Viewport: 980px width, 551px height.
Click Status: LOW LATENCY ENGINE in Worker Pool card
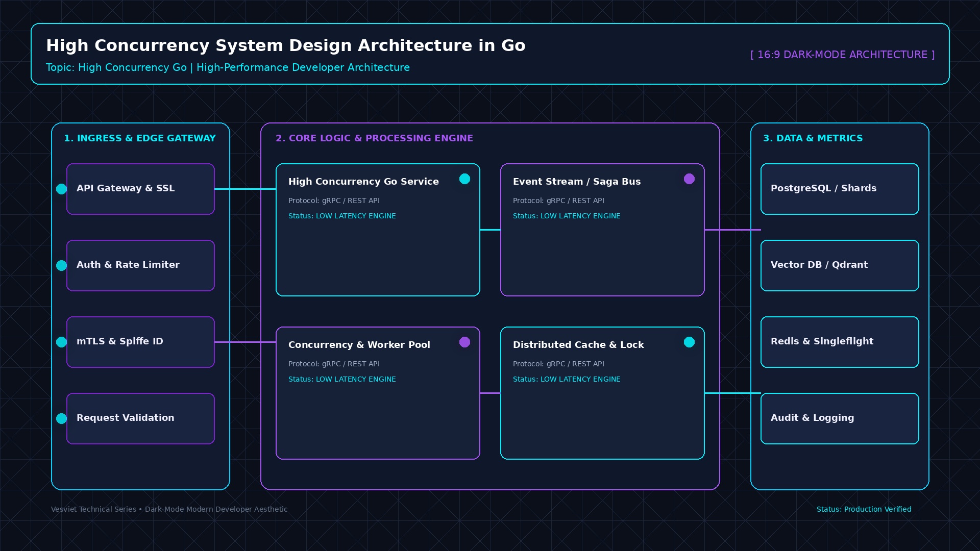pyautogui.click(x=342, y=379)
